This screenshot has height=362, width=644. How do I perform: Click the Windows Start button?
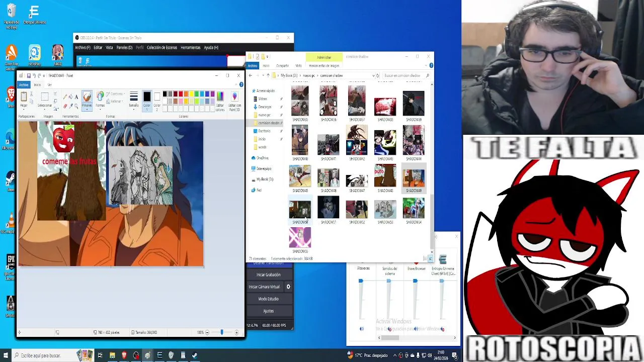click(x=5, y=355)
